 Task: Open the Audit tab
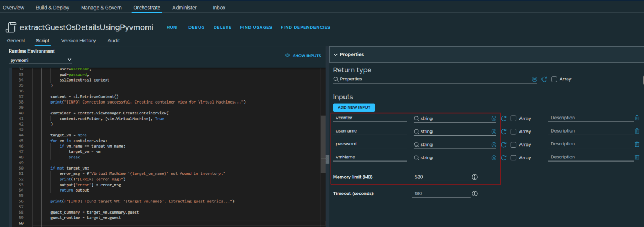(113, 41)
